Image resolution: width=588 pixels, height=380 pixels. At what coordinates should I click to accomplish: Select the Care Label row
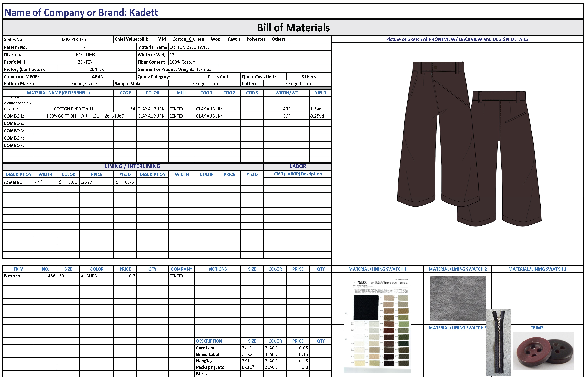[x=263, y=348]
